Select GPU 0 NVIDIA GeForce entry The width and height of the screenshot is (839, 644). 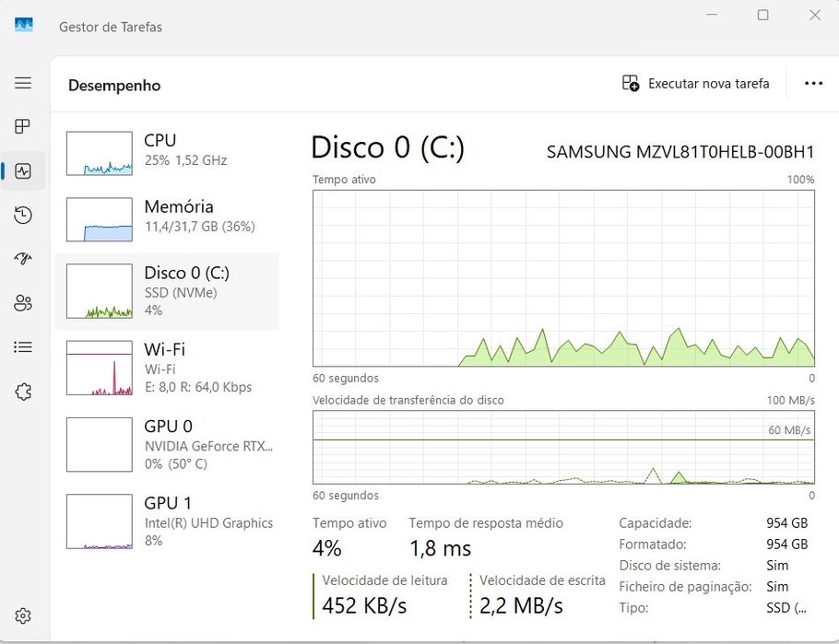[167, 444]
